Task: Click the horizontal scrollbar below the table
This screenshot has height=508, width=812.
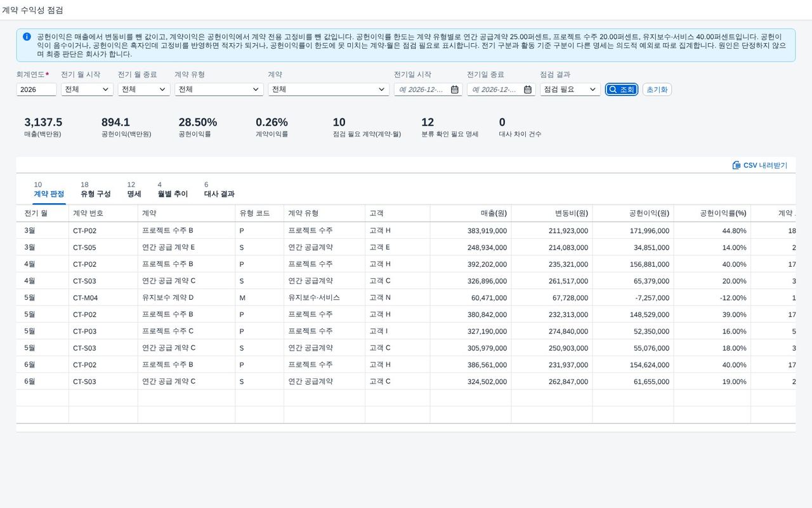Action: (x=406, y=428)
